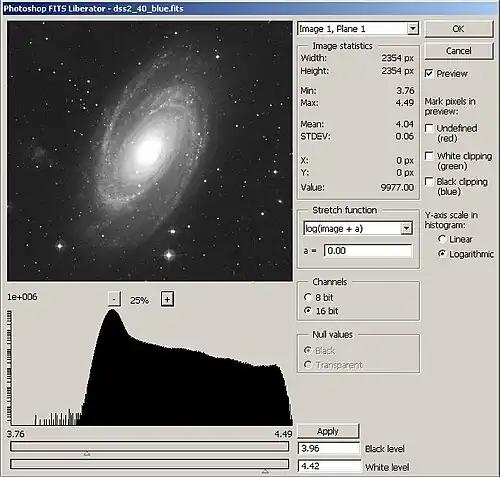Click the zoom in plus button

pyautogui.click(x=167, y=299)
